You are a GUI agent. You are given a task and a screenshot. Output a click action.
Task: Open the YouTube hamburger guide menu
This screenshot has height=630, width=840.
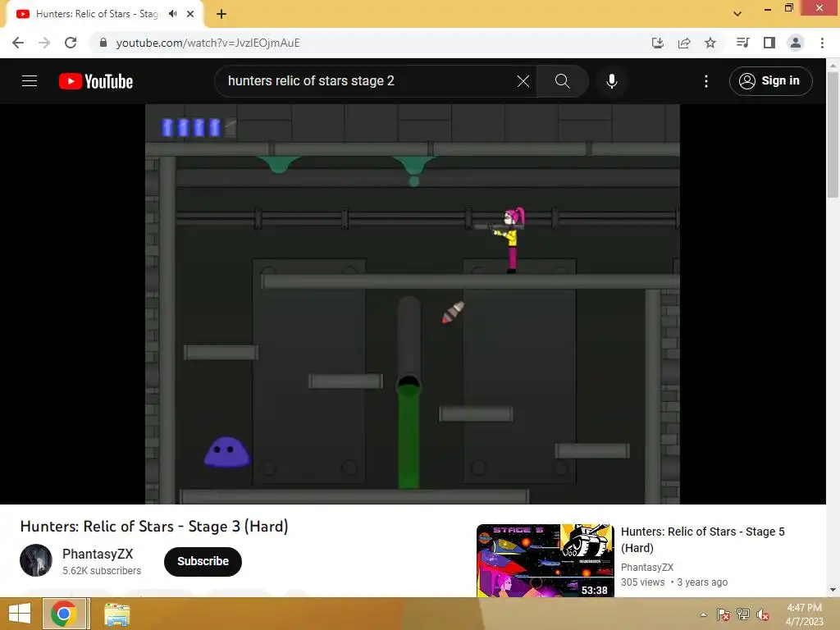(30, 81)
